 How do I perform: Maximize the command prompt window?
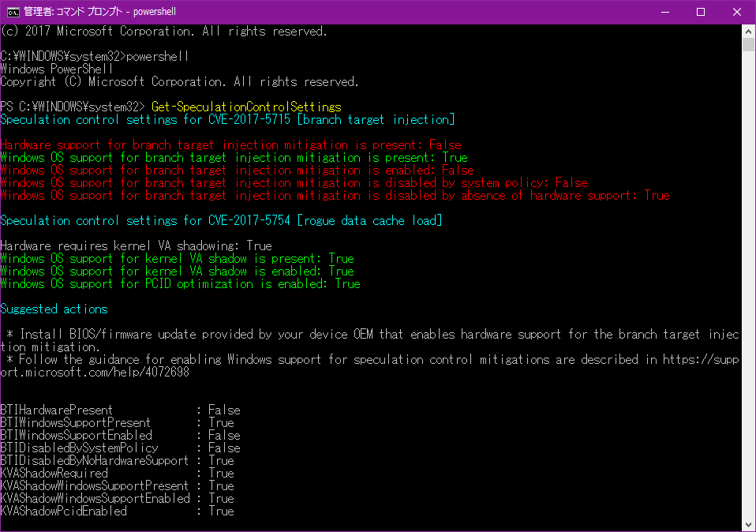(x=700, y=12)
